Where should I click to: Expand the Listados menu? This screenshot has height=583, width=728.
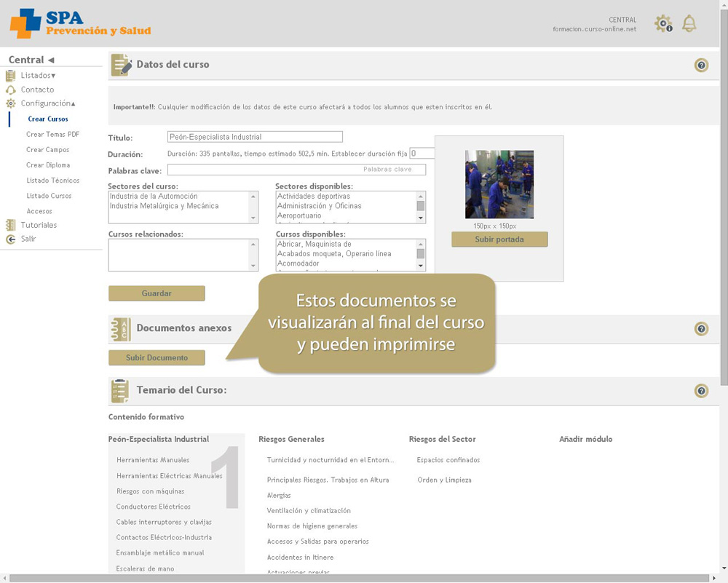click(38, 75)
